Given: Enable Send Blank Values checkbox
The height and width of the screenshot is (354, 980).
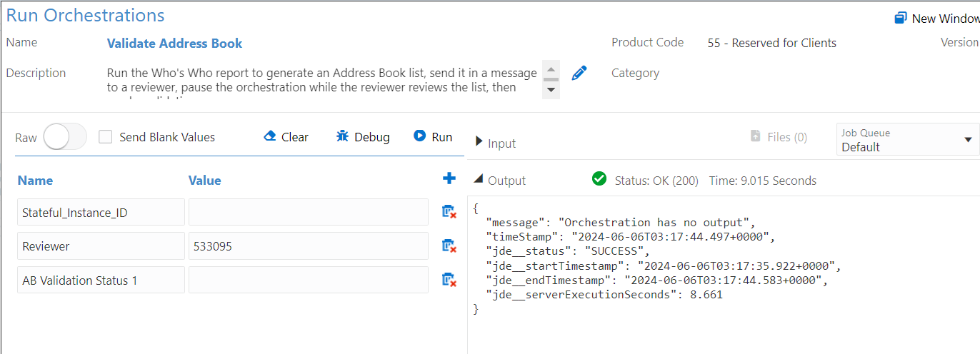Looking at the screenshot, I should pos(106,137).
